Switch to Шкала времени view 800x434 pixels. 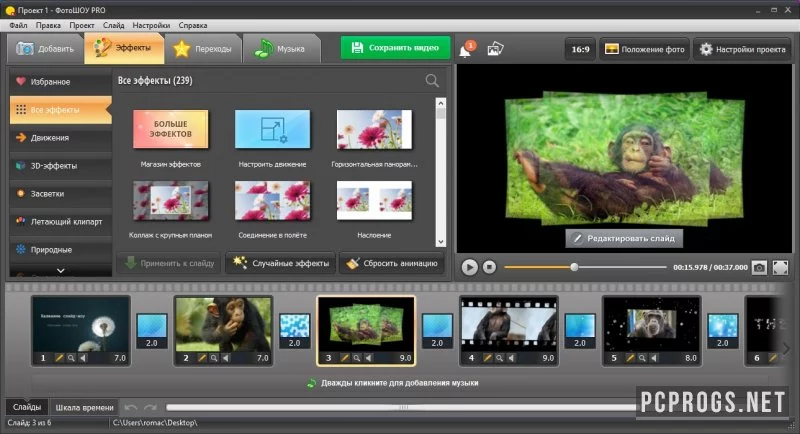[84, 407]
